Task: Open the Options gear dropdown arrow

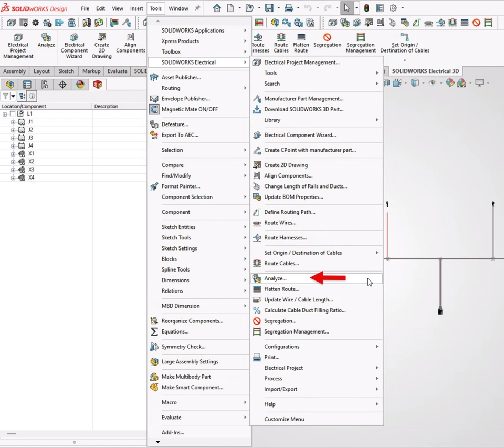Action: tap(403, 8)
